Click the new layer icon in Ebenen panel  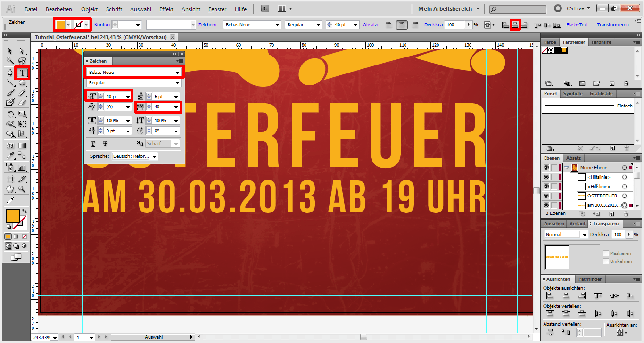tap(611, 213)
